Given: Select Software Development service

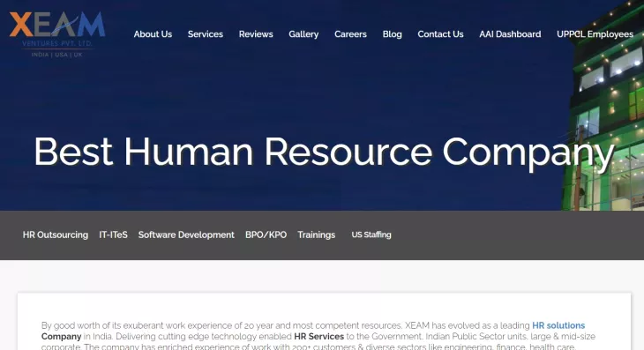Looking at the screenshot, I should (x=186, y=235).
